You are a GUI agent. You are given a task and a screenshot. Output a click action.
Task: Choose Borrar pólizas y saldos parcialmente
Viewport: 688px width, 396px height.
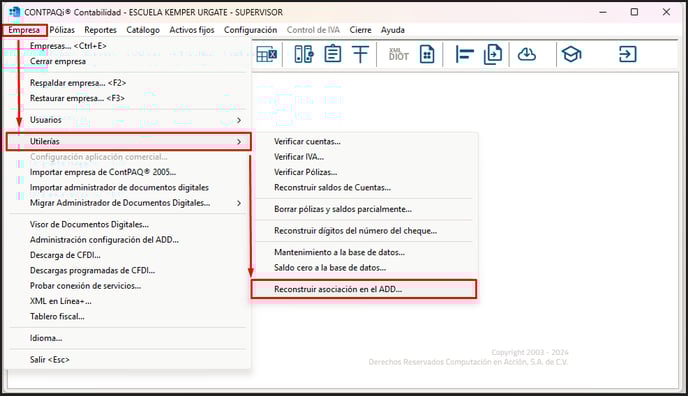point(365,209)
